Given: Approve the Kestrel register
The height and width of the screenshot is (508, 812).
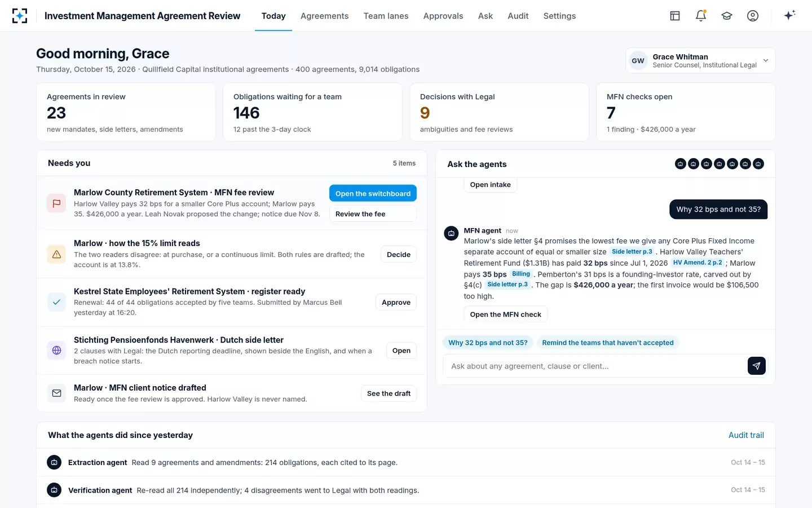Looking at the screenshot, I should tap(396, 302).
